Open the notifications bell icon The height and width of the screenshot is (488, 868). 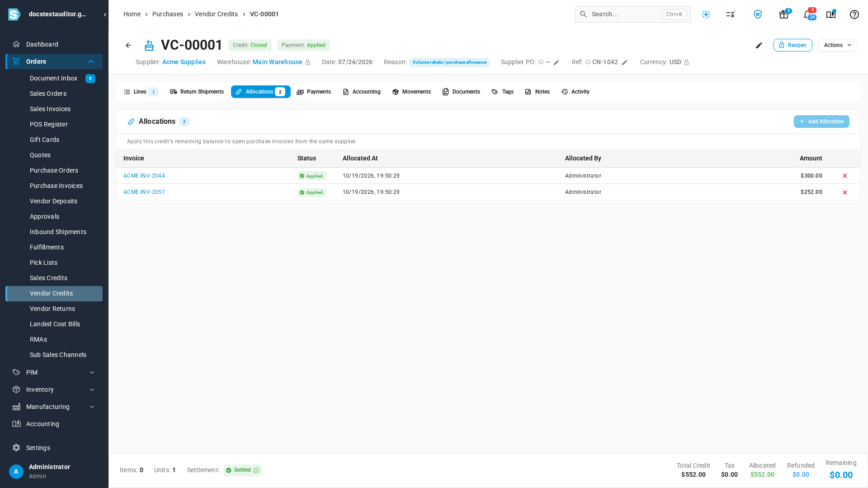[x=807, y=14]
